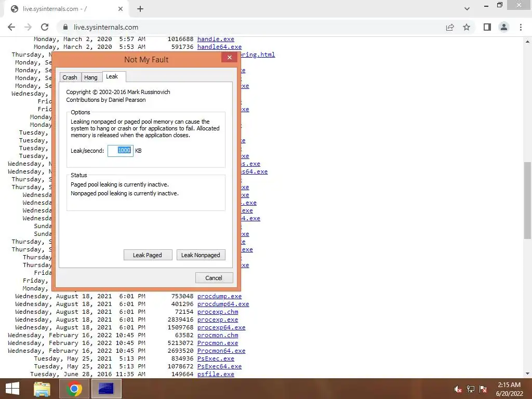Open Chrome three-dot menu
The width and height of the screenshot is (532, 399).
pos(521,27)
